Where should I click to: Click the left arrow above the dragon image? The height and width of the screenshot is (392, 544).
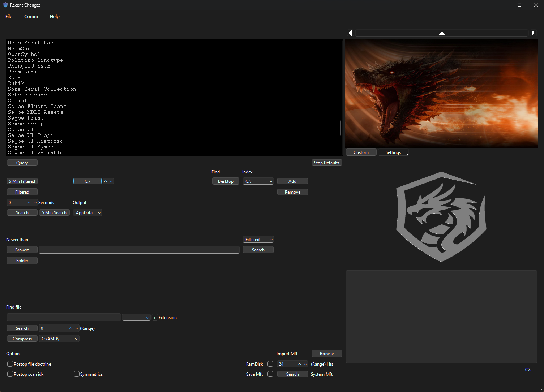tap(350, 33)
